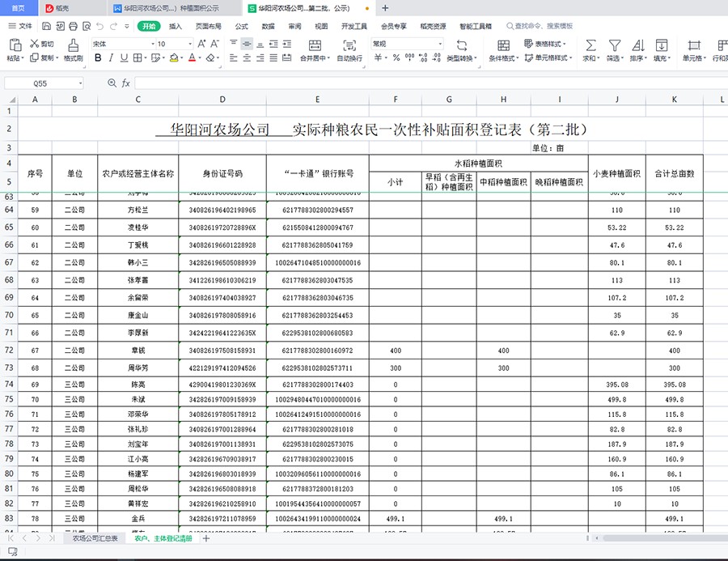The width and height of the screenshot is (728, 561).
Task: Click the 文件 (File) menu button
Action: tap(20, 26)
